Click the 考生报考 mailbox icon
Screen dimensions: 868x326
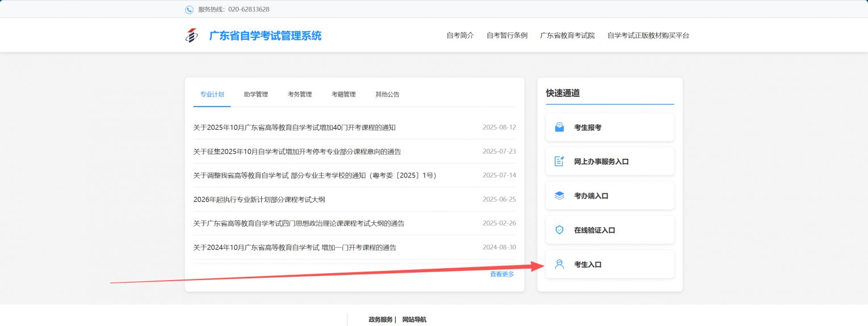point(559,128)
